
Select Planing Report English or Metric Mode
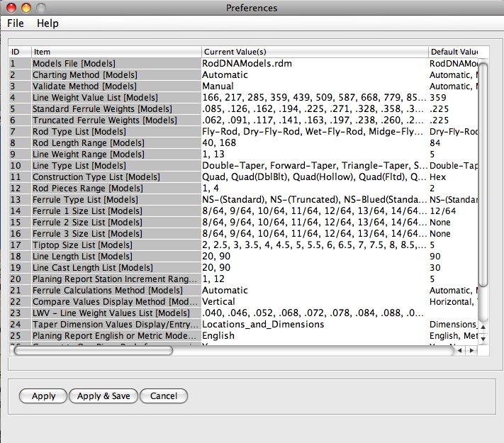tap(116, 336)
